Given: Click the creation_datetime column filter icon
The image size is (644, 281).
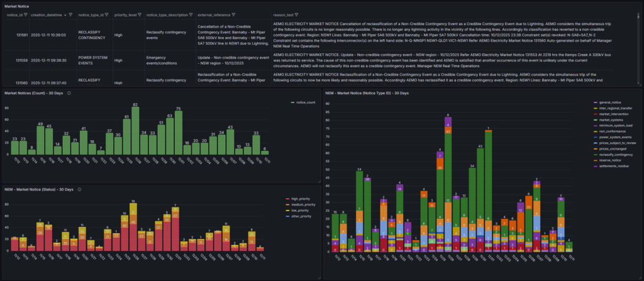Looking at the screenshot, I should [71, 14].
